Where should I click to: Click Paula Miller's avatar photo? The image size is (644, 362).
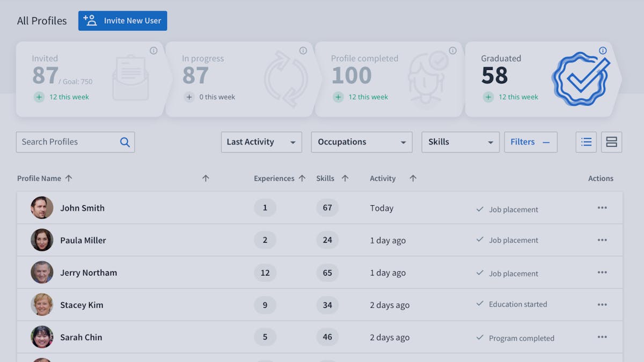[x=42, y=240]
